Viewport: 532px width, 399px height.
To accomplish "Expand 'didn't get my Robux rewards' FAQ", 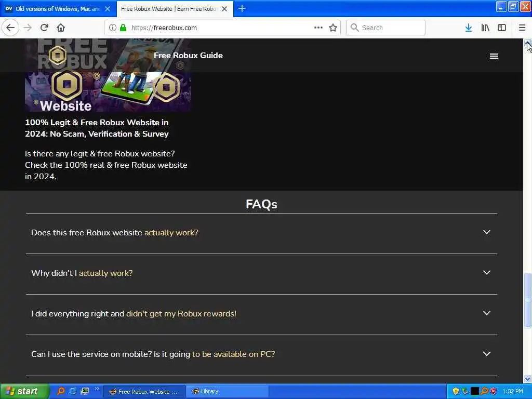I will [261, 313].
